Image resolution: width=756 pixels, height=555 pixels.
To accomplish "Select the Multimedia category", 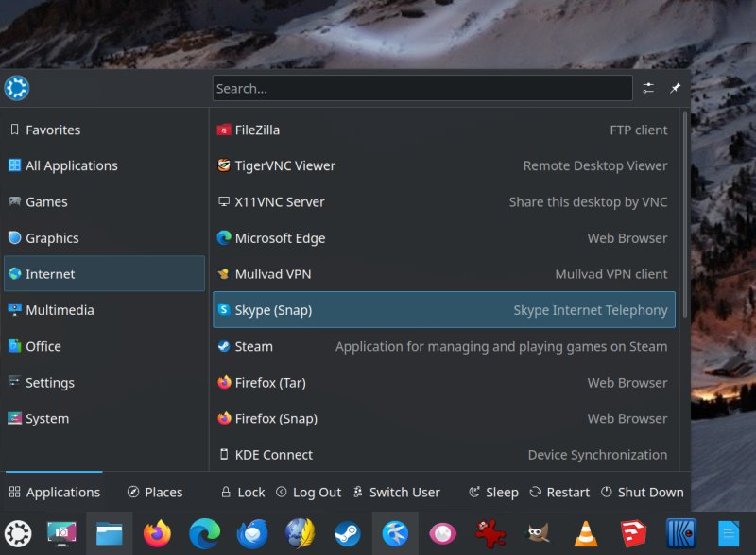I will tap(60, 310).
